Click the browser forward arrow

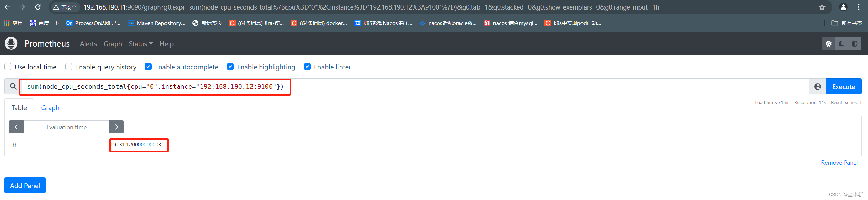click(x=22, y=7)
